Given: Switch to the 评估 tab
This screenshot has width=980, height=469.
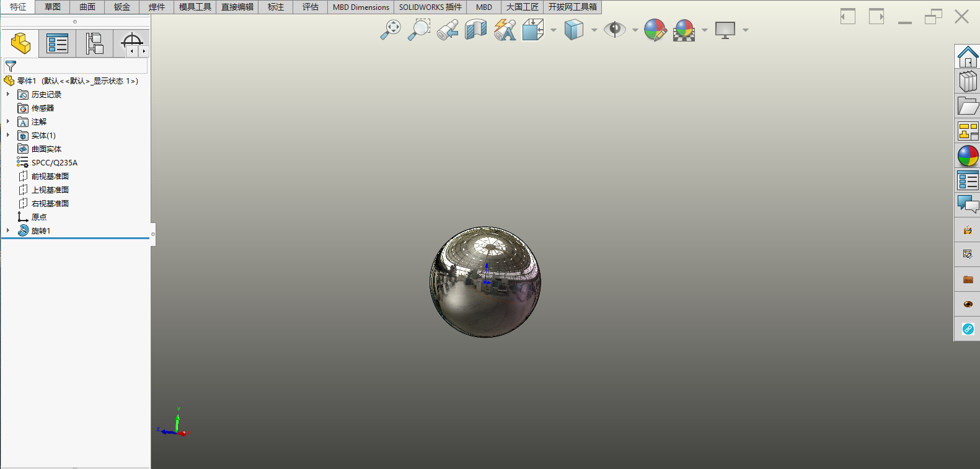Looking at the screenshot, I should click(x=311, y=7).
